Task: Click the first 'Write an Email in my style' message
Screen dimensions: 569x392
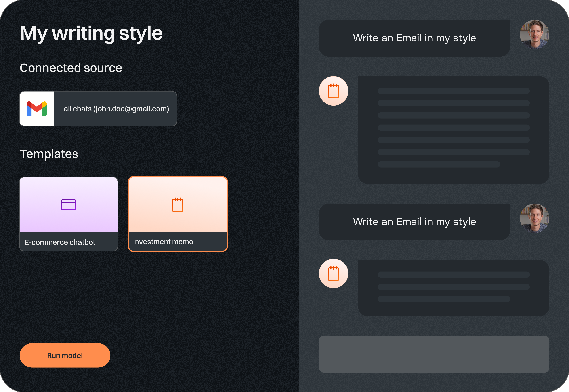Action: click(x=414, y=38)
